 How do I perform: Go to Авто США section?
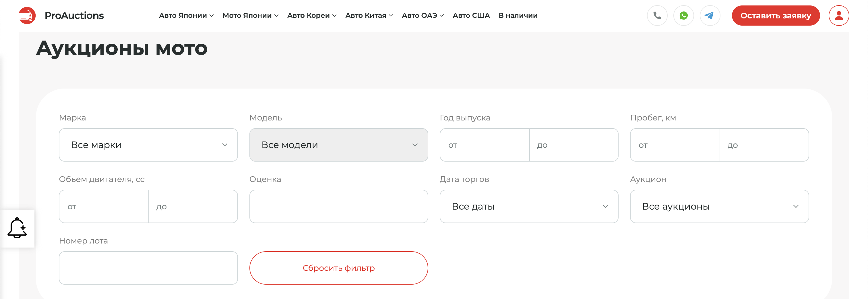point(471,16)
